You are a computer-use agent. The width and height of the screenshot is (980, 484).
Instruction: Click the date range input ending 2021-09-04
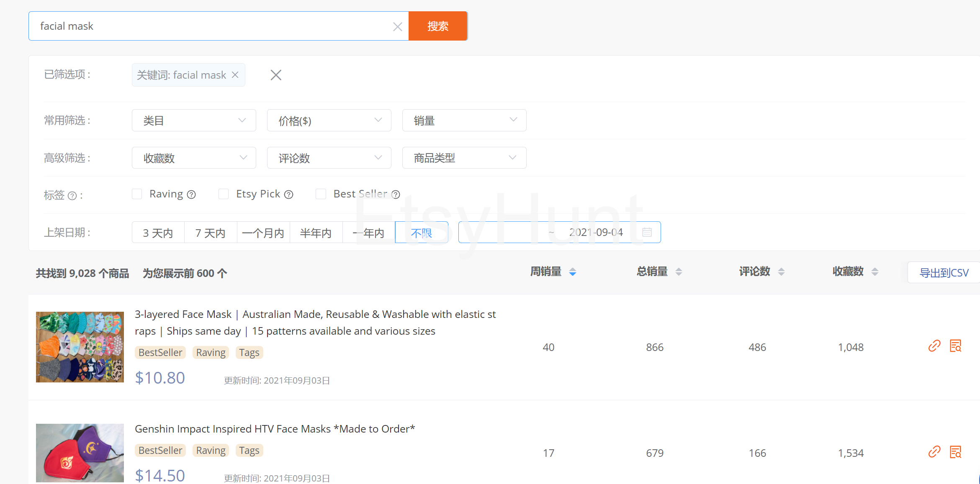click(x=559, y=232)
